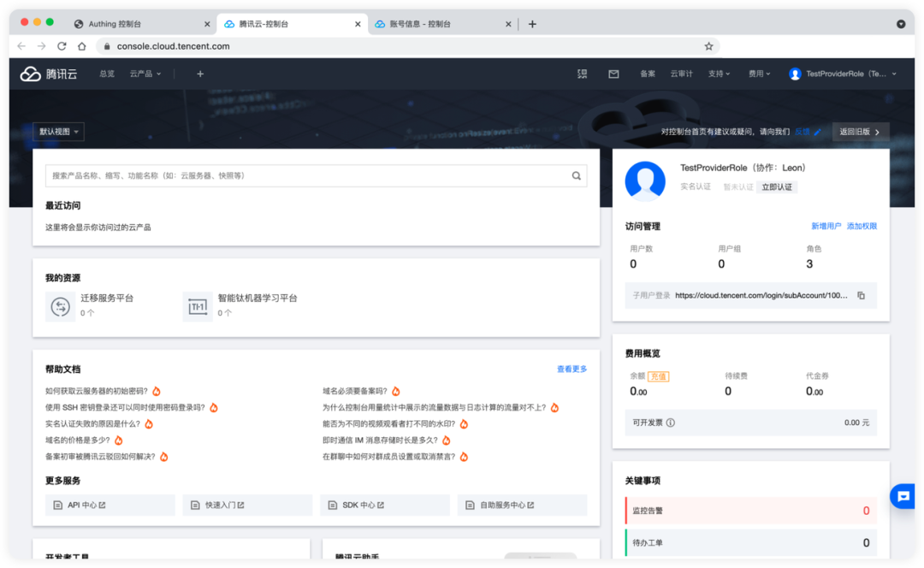924x568 pixels.
Task: Click the user avatar in top navbar
Action: (795, 74)
